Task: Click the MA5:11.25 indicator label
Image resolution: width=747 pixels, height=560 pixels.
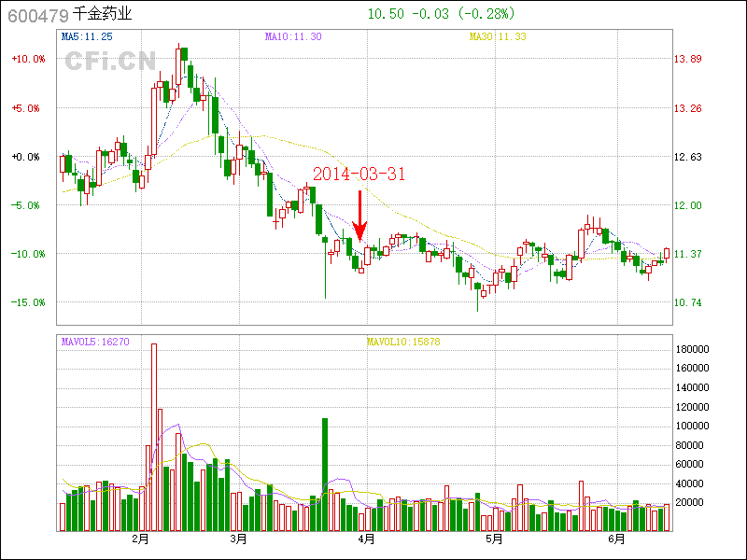Action: (x=87, y=37)
